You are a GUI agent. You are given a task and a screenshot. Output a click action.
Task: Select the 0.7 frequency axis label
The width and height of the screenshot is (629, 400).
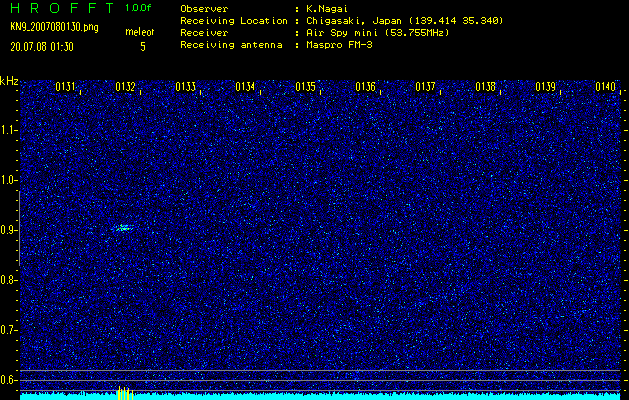(x=9, y=329)
